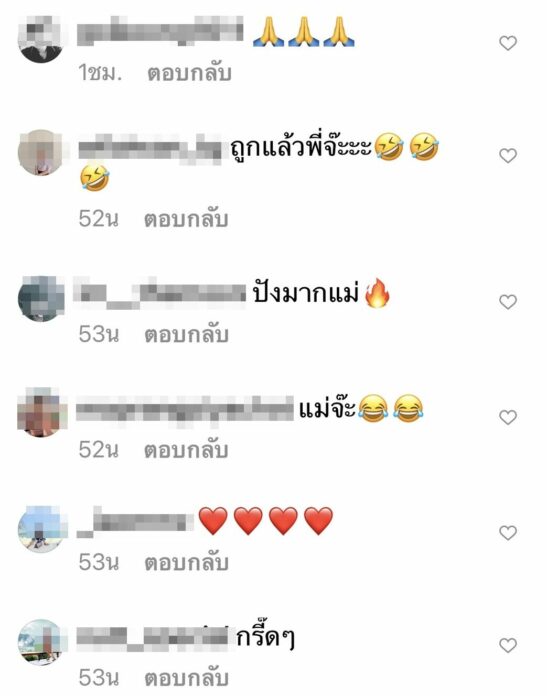Image resolution: width=547 pixels, height=696 pixels.
Task: Tap heart on ปังมากแม่ comment
Action: [x=508, y=302]
